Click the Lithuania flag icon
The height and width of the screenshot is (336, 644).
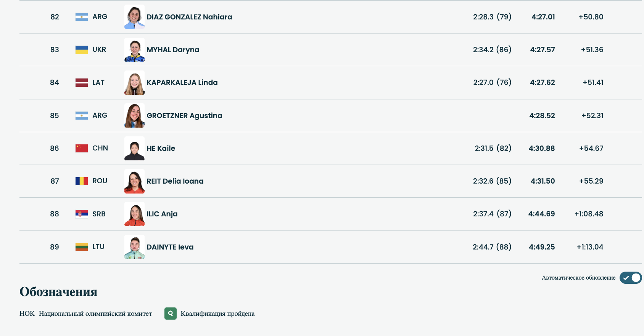click(82, 247)
